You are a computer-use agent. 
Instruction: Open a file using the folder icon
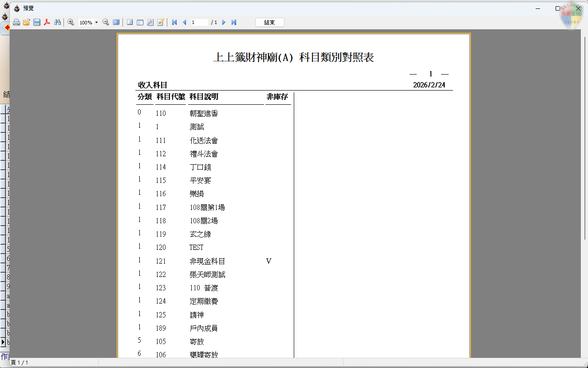click(x=27, y=22)
